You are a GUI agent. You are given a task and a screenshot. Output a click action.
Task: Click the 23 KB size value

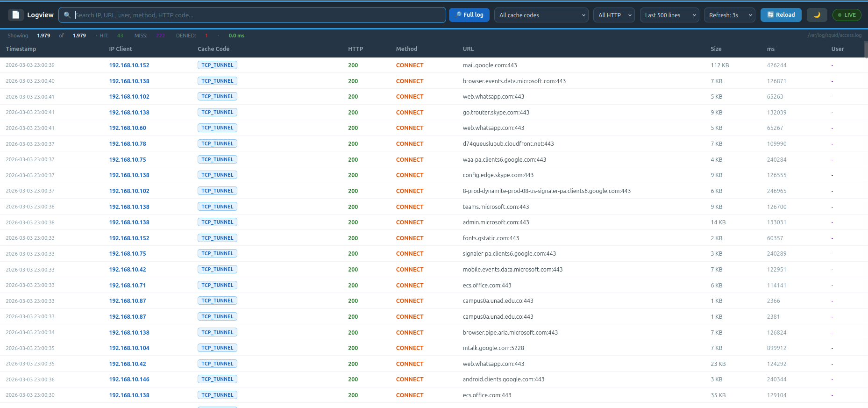pyautogui.click(x=718, y=364)
